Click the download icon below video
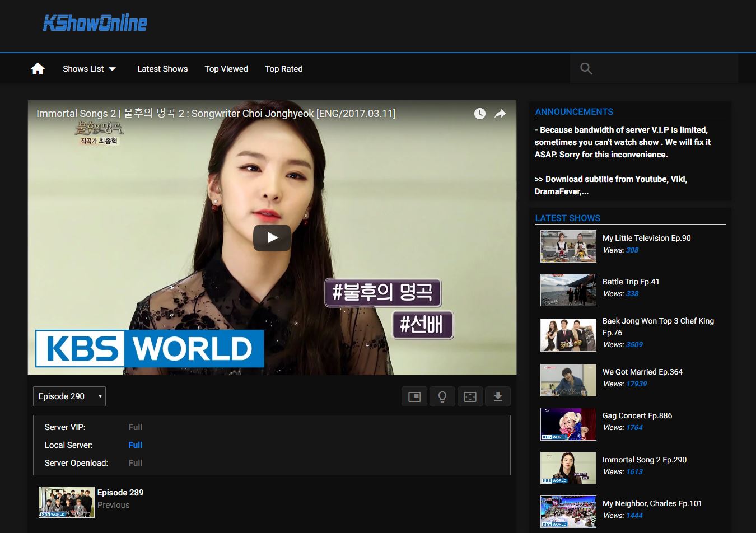Image resolution: width=756 pixels, height=533 pixels. pos(498,397)
